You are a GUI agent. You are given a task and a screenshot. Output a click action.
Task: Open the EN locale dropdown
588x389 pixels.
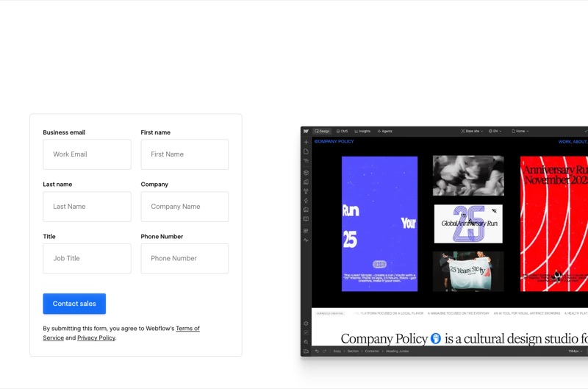[495, 132]
